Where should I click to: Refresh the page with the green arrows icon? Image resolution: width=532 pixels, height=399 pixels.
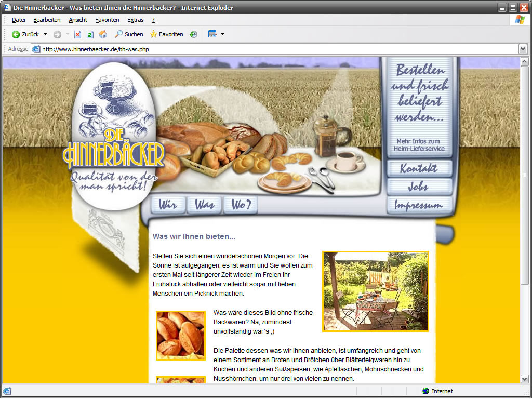(90, 34)
